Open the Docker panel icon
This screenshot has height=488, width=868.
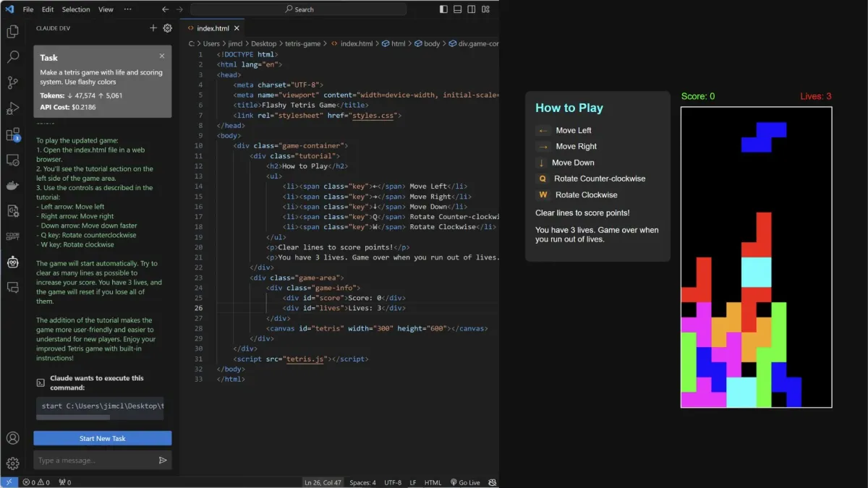12,186
